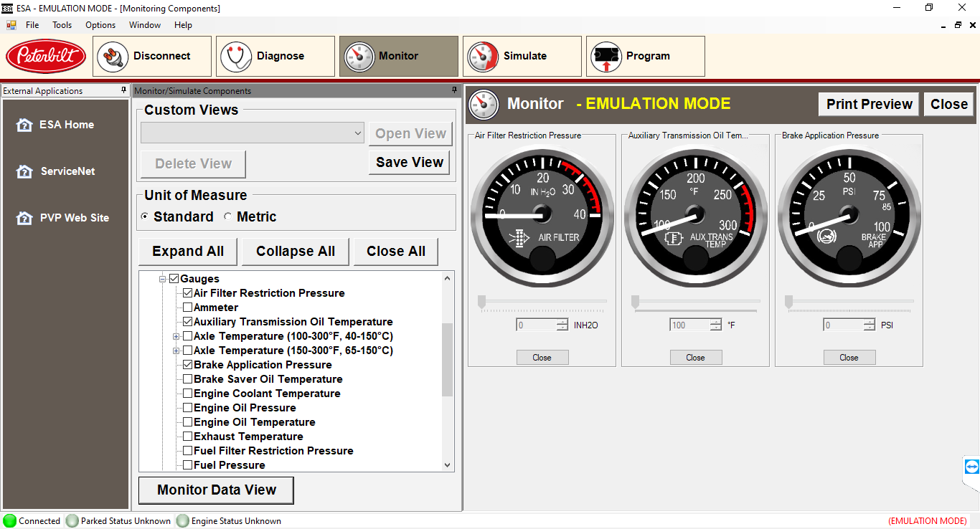Click the TeamViewer side-panel arrow icon
The image size is (980, 529).
click(971, 467)
